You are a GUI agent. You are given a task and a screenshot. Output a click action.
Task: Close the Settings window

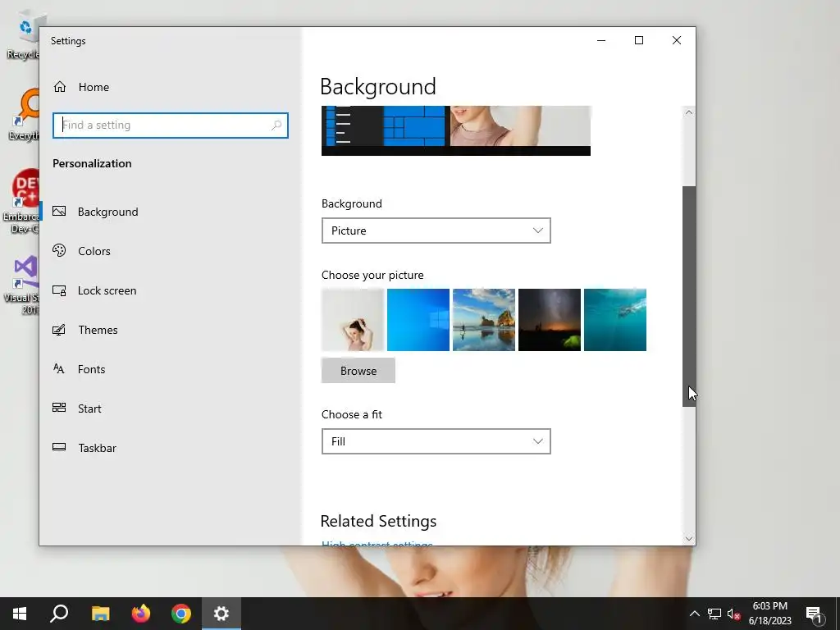(677, 40)
